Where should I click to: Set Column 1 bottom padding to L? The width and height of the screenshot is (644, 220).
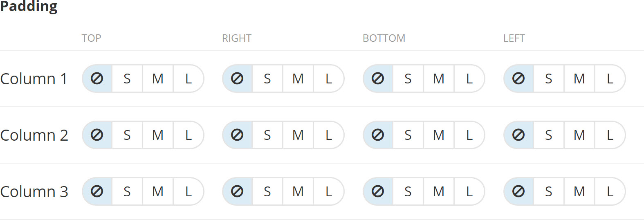(469, 79)
